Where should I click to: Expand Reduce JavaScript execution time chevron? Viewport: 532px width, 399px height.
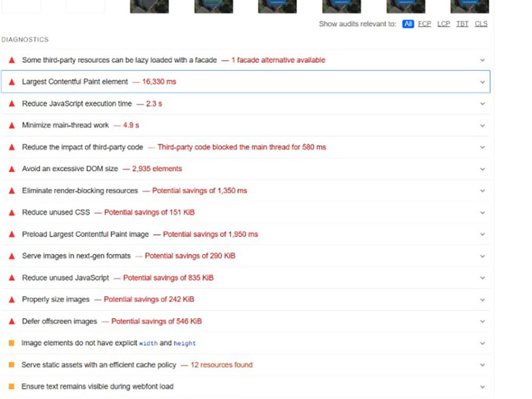[482, 104]
